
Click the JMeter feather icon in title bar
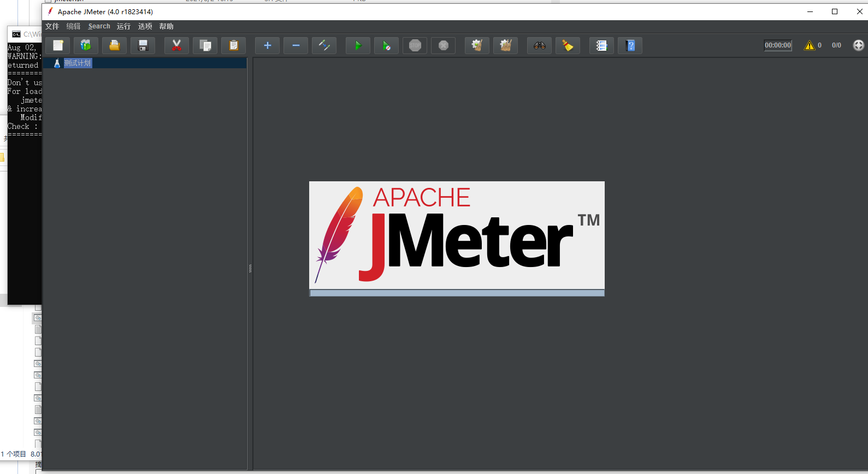tap(50, 11)
